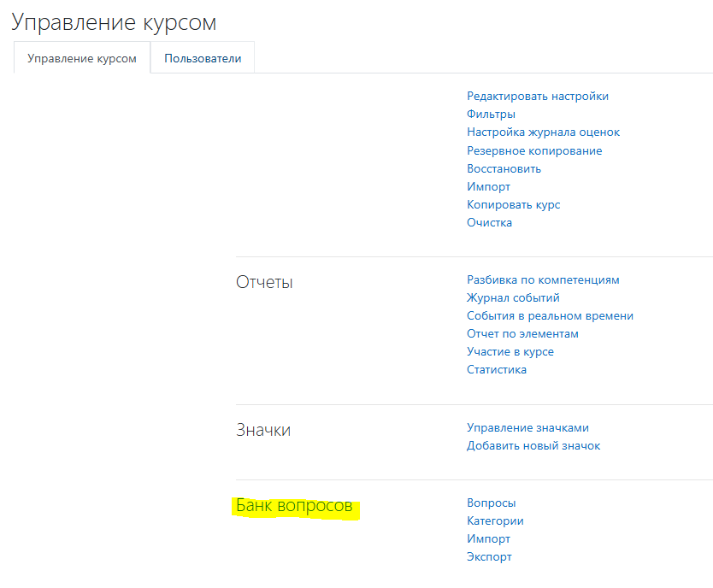View Журнал событий report
Screen dimensions: 713x588
pos(513,297)
